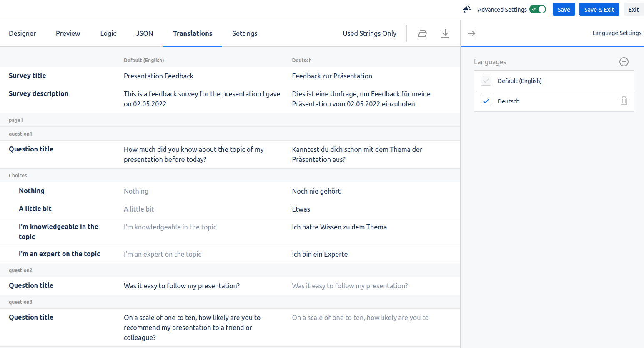Image resolution: width=644 pixels, height=348 pixels.
Task: Select the Language Settings panel header
Action: [x=616, y=33]
